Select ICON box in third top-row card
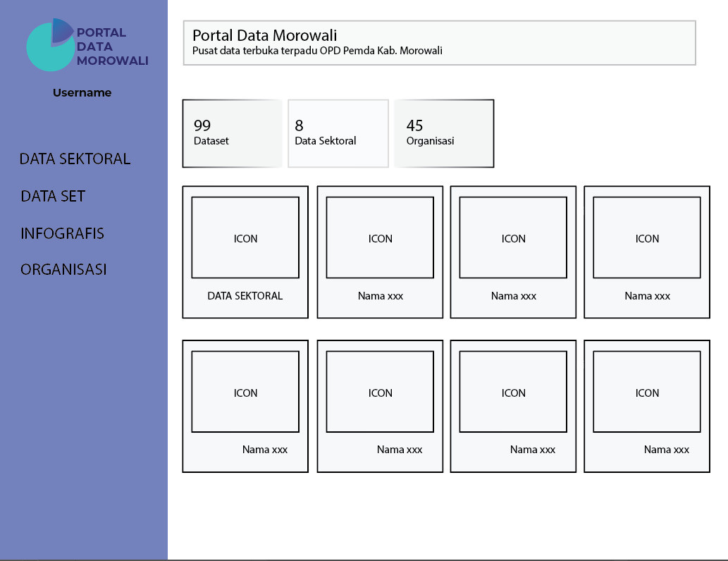The height and width of the screenshot is (561, 728). (513, 238)
